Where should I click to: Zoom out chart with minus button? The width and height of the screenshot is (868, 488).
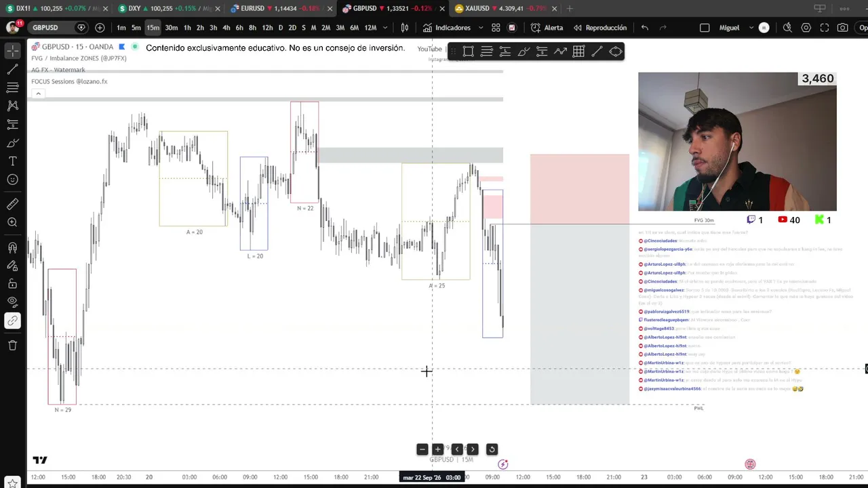tap(422, 449)
